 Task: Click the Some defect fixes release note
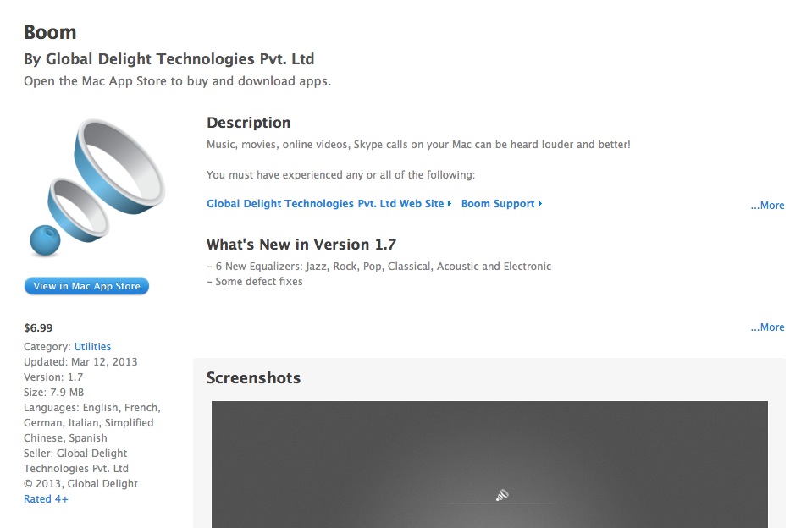pos(255,282)
